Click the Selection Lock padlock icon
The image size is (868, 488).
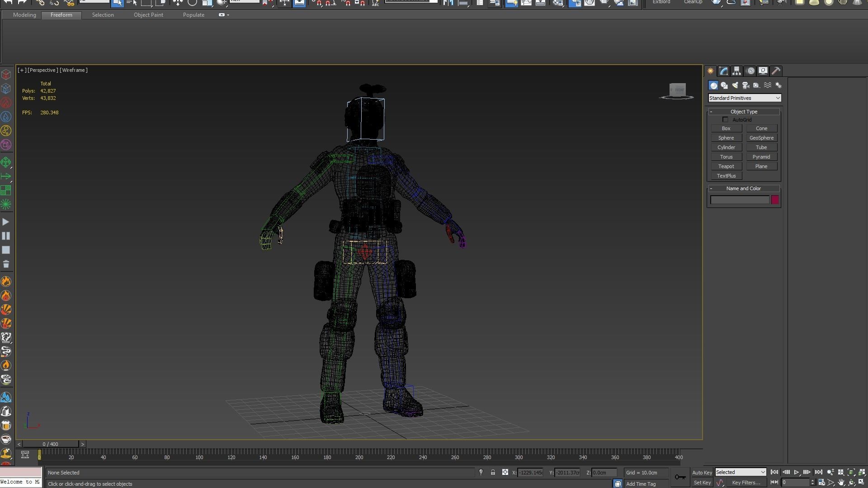(x=493, y=473)
